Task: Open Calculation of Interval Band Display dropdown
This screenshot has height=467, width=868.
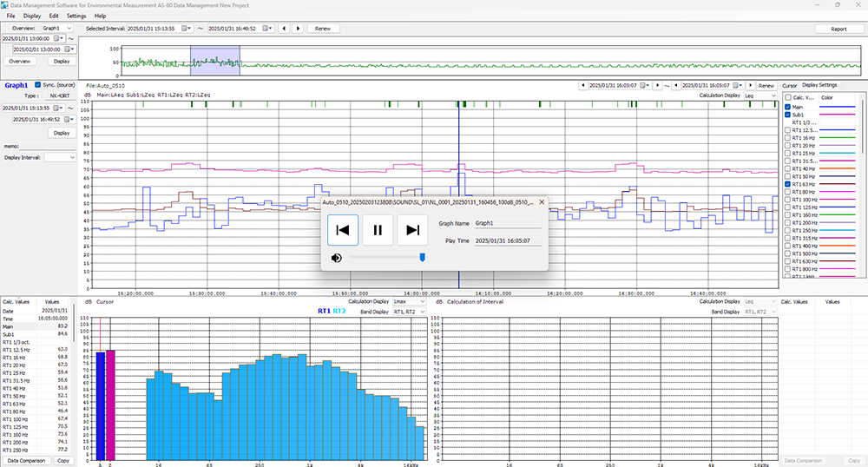Action: point(760,312)
